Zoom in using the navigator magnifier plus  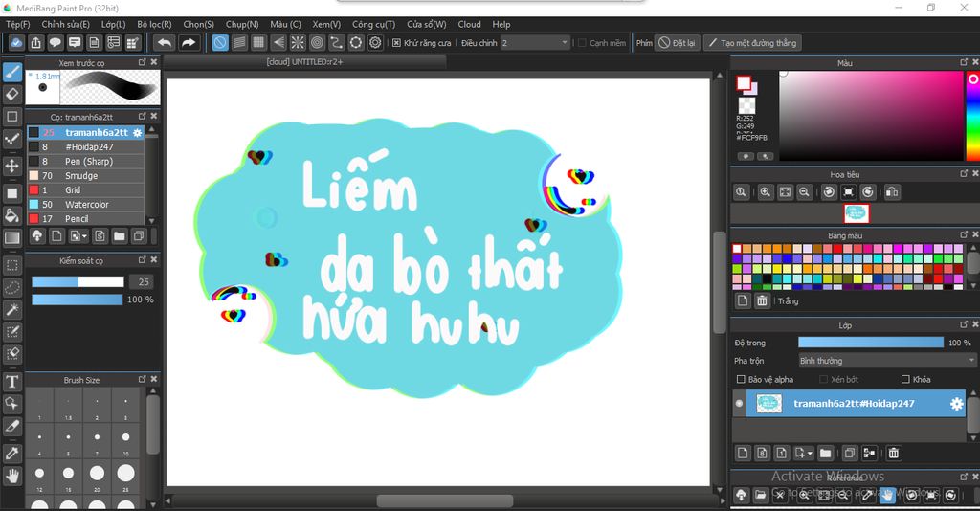[x=765, y=192]
